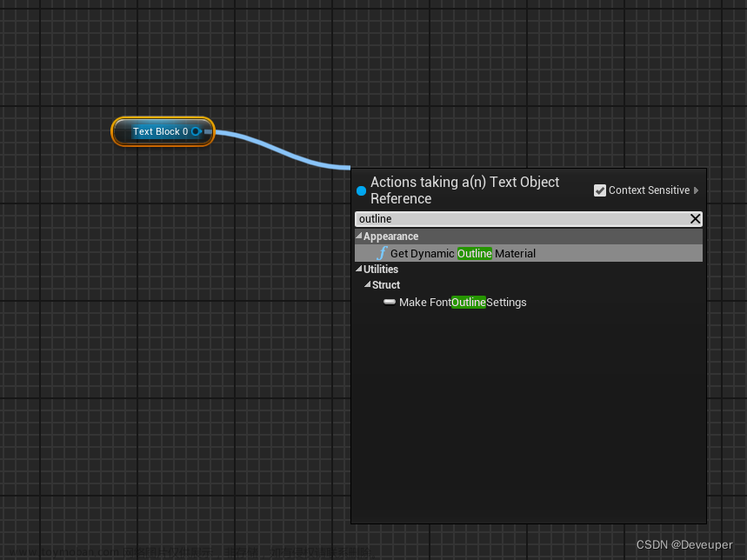The width and height of the screenshot is (747, 560).
Task: Select the Text Block 0 node
Action: [x=163, y=131]
